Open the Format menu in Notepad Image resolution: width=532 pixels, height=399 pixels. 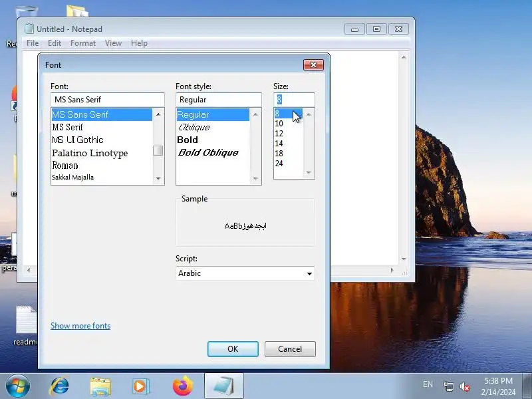click(x=83, y=43)
